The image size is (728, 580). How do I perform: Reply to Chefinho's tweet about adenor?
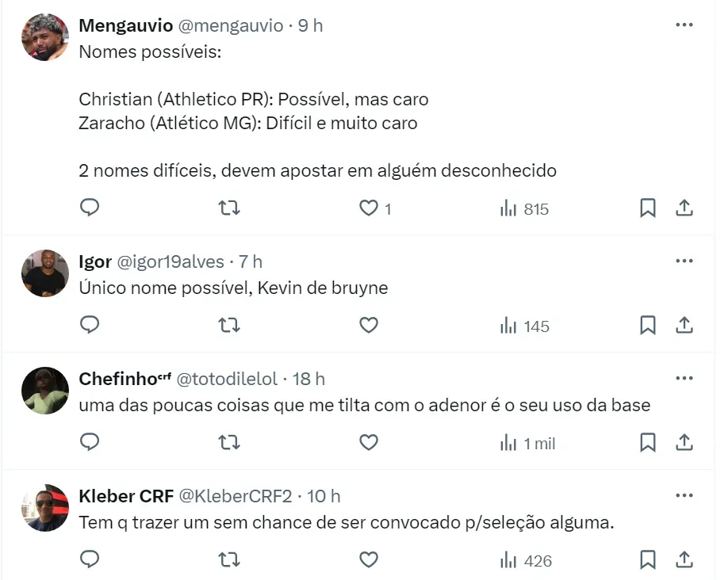(x=90, y=443)
